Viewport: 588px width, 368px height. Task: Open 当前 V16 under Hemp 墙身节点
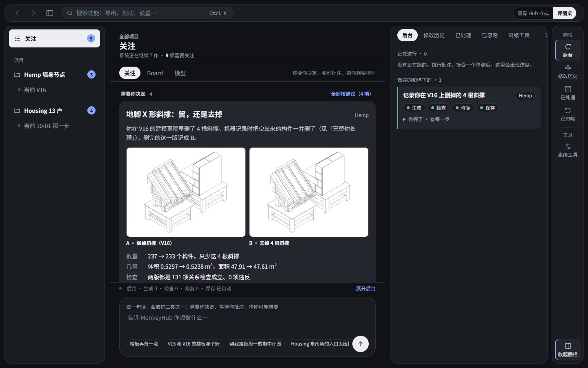pyautogui.click(x=35, y=90)
